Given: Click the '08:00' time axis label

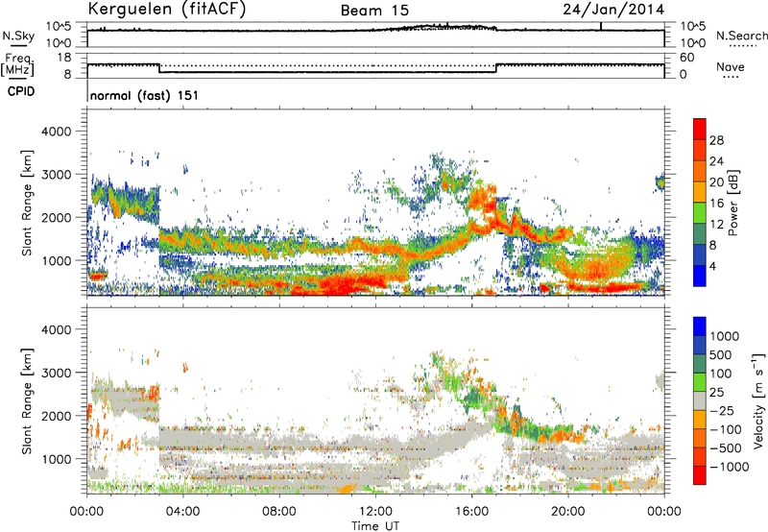Looking at the screenshot, I should (279, 512).
